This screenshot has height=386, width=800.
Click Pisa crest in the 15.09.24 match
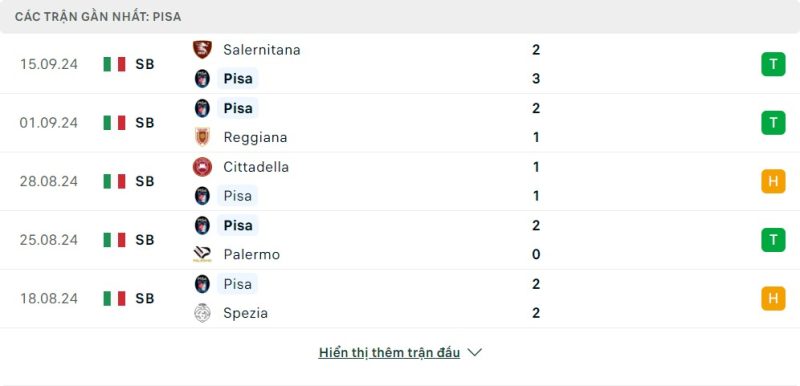pyautogui.click(x=202, y=79)
